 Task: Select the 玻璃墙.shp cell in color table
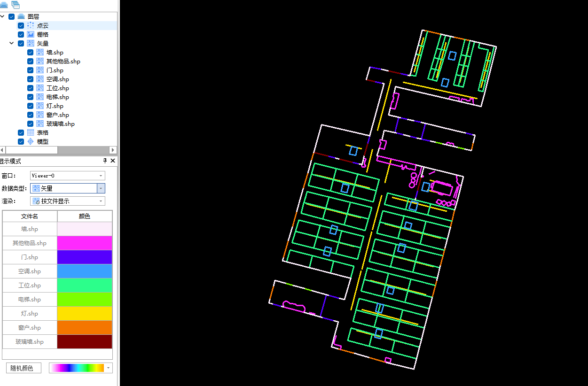coord(30,342)
